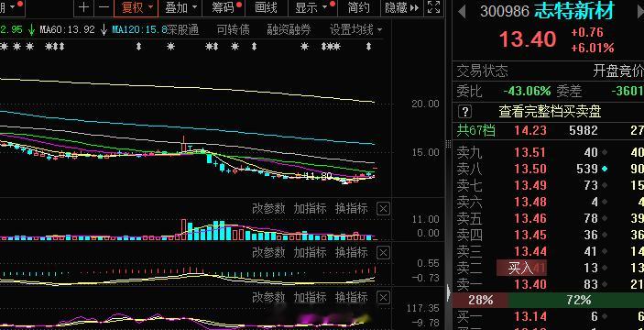Open the 叠加 overlay dropdown
The image size is (644, 330).
[180, 7]
